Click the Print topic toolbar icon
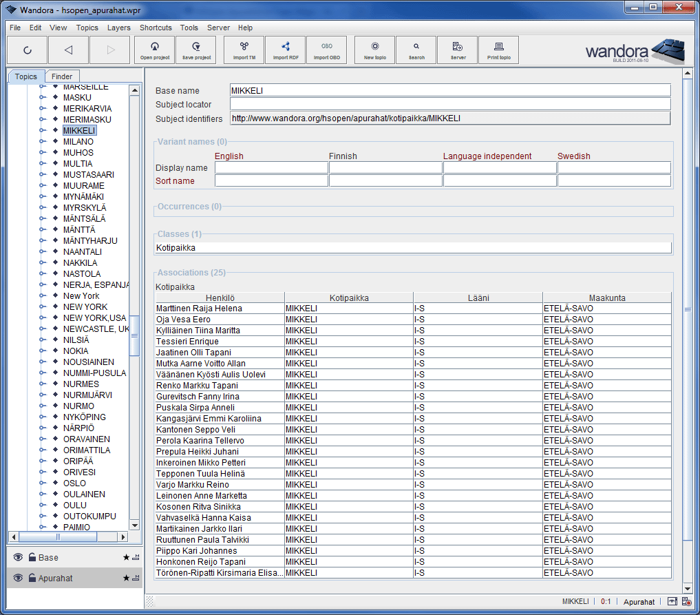This screenshot has height=615, width=700. [498, 50]
